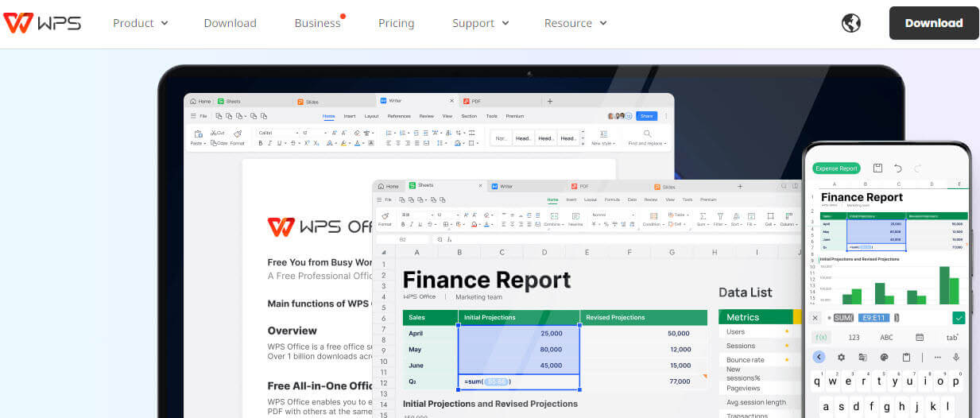This screenshot has width=980, height=418.
Task: Open the Normal number format dropdown in spreadsheet
Action: coord(613,215)
